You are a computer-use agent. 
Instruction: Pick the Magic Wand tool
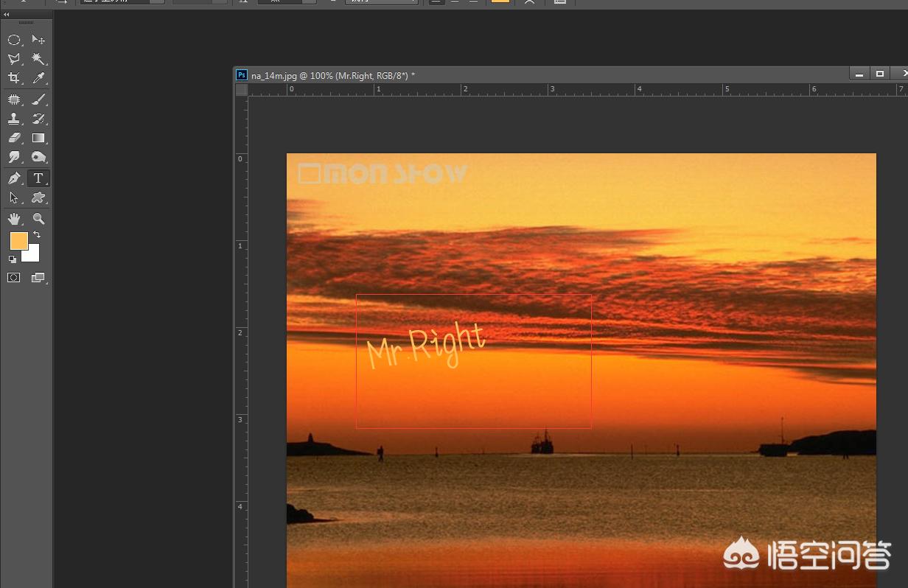point(38,59)
